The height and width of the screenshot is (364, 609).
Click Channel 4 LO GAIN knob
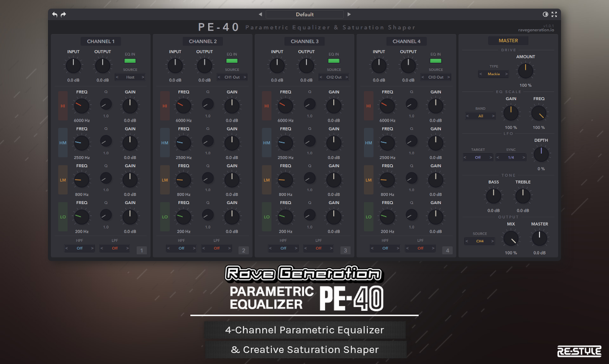(x=435, y=217)
